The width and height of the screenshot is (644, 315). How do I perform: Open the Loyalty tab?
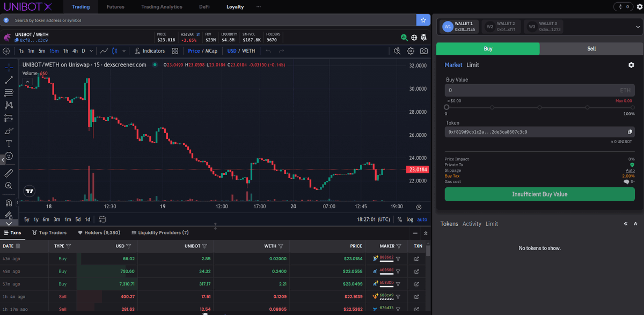235,7
